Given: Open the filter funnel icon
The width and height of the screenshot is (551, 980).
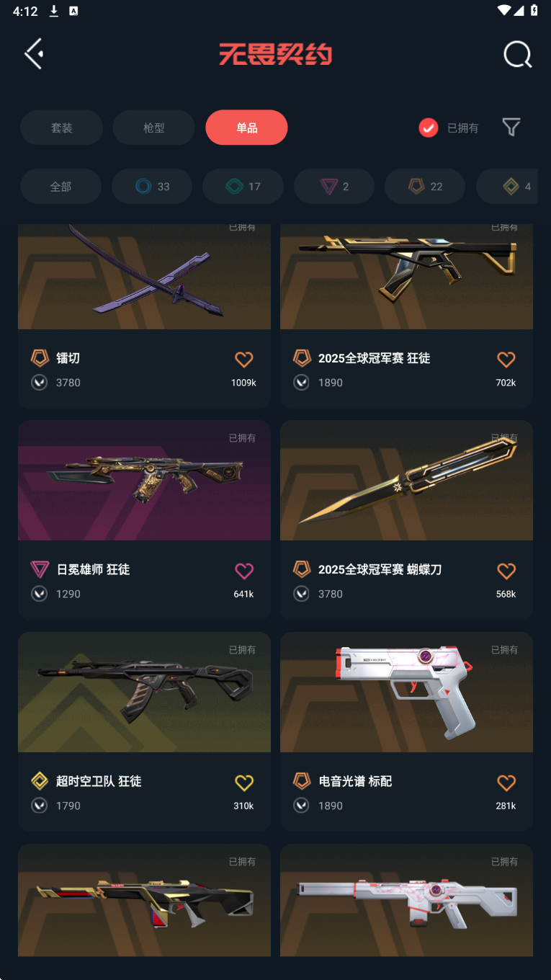Looking at the screenshot, I should (x=511, y=128).
